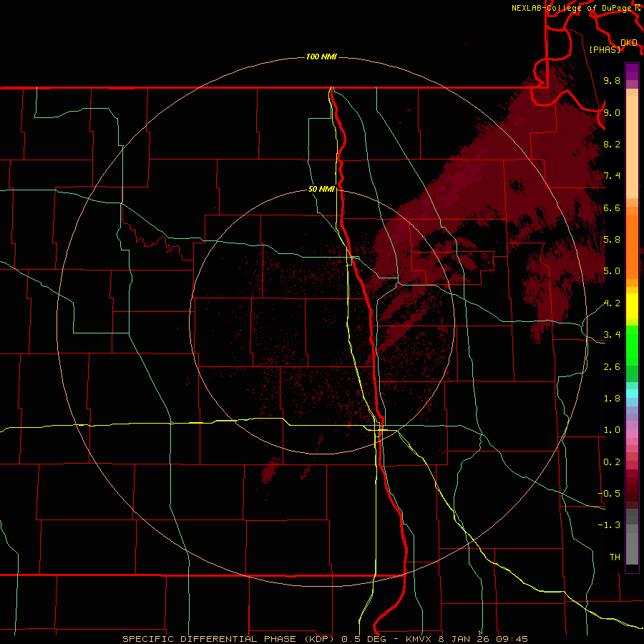The height and width of the screenshot is (644, 644).
Task: Click the 4.2 scale value
Action: click(612, 303)
